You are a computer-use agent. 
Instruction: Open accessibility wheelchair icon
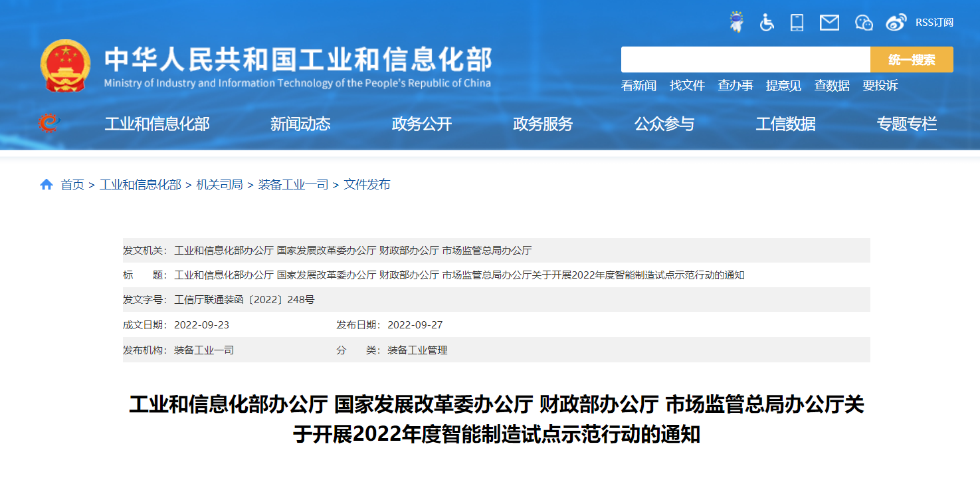point(767,22)
